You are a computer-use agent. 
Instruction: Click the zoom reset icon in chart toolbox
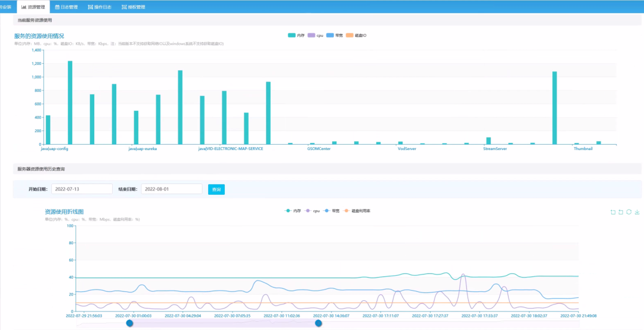[621, 211]
